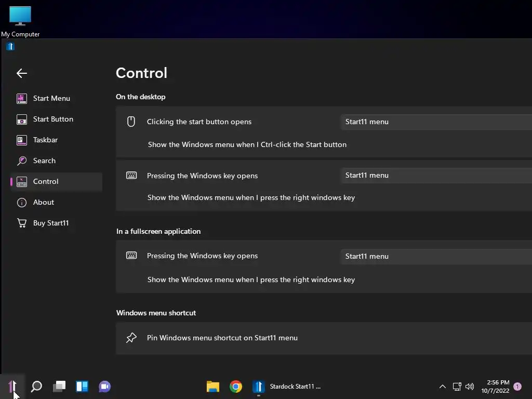532x399 pixels.
Task: Open the Start Menu settings section
Action: click(x=56, y=98)
